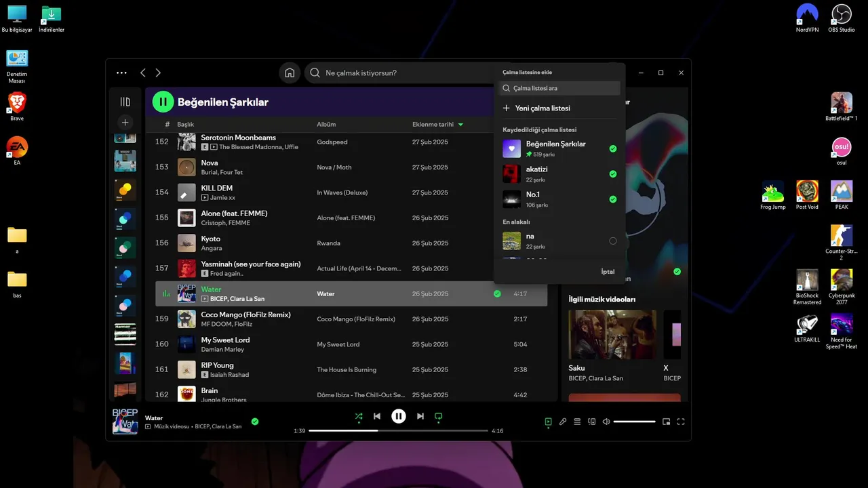
Task: Sort by Ekleme tarihi column
Action: [x=437, y=125]
